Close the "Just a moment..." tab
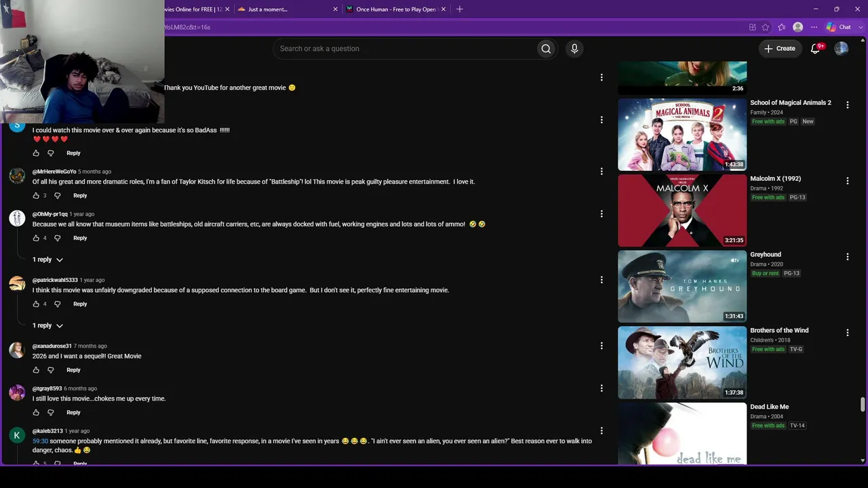The width and height of the screenshot is (868, 488). [335, 9]
